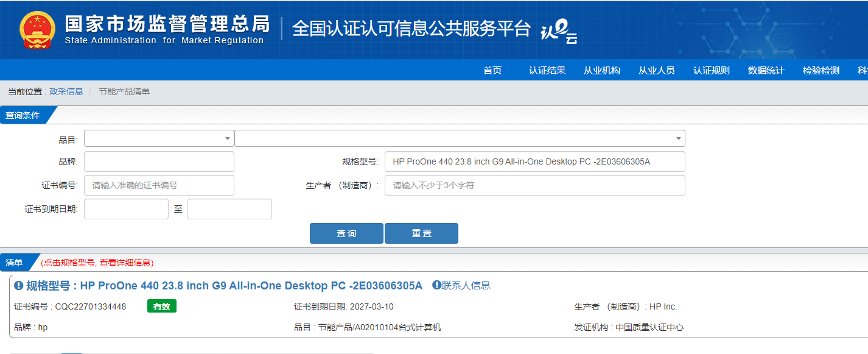Click the green 有效 status badge
868x354 pixels.
coord(161,306)
